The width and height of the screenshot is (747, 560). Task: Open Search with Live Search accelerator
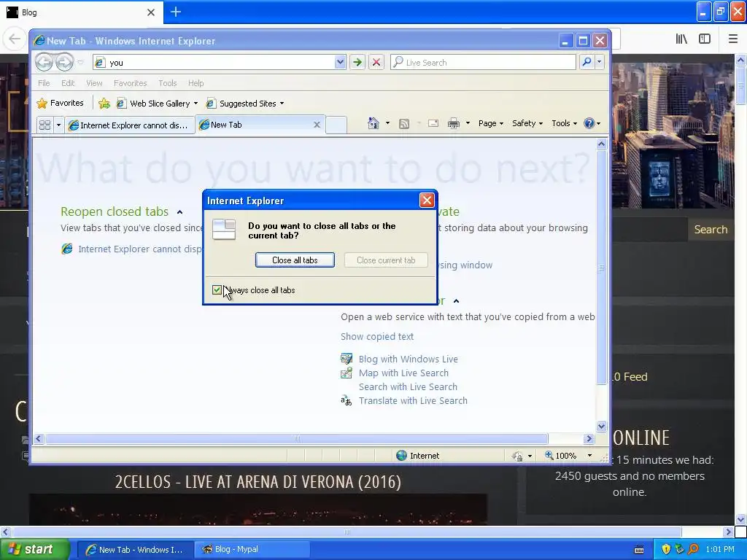pyautogui.click(x=408, y=386)
